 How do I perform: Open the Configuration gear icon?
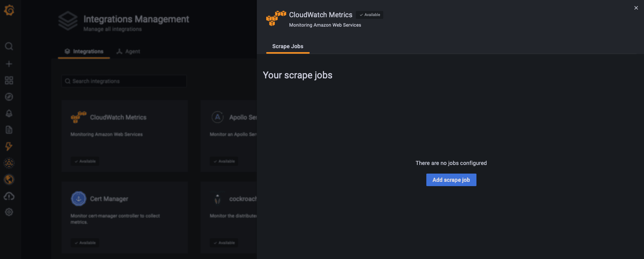point(9,212)
